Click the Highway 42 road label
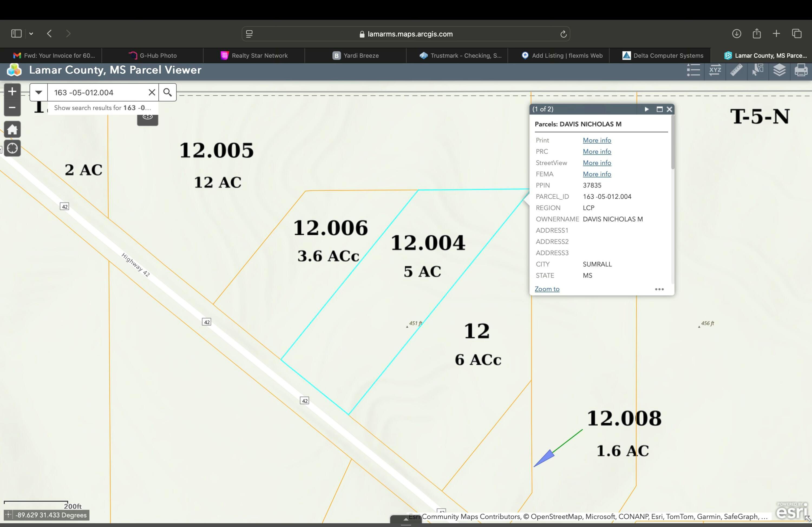The width and height of the screenshot is (812, 527). [135, 265]
